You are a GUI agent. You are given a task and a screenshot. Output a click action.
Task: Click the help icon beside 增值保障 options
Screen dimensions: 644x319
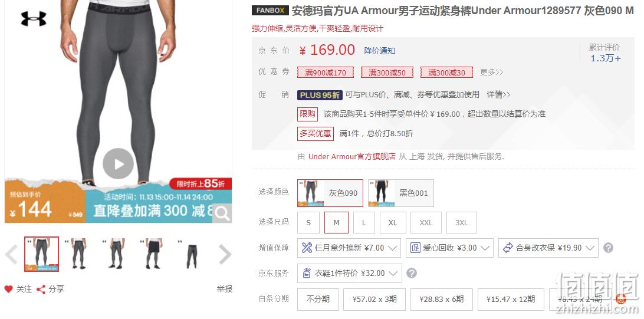point(608,248)
